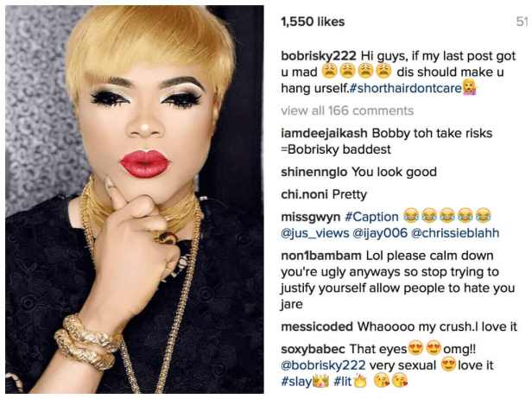Open the 1,550 likes list
The image size is (532, 399).
coord(313,22)
